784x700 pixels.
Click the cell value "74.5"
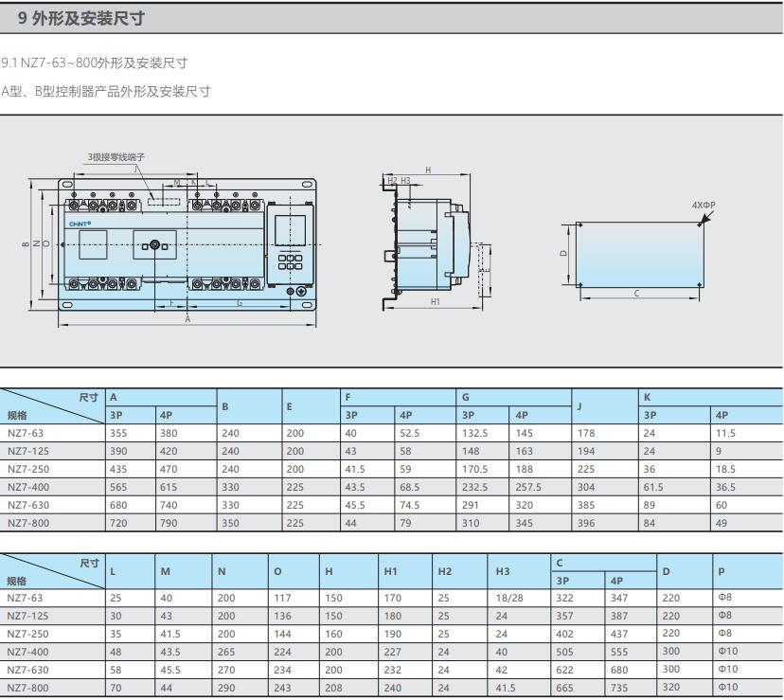[409, 506]
